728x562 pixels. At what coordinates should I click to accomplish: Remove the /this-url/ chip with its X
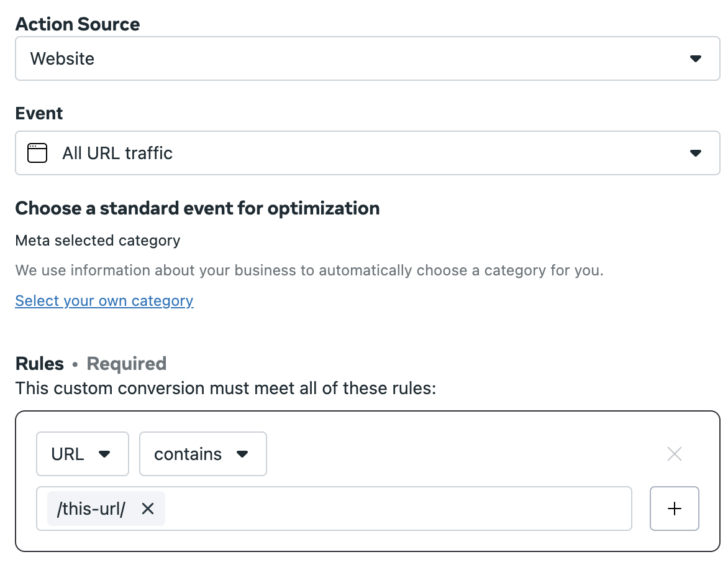pos(148,509)
